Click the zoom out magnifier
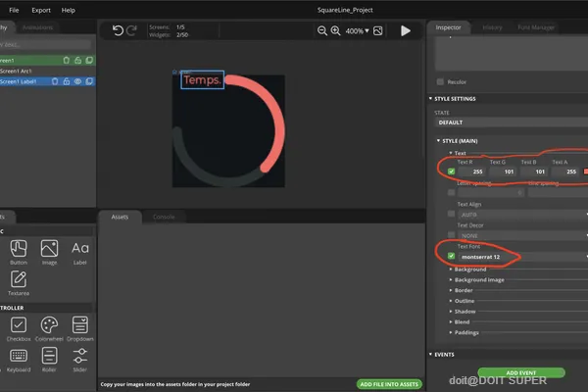Screen dimensions: 588x392 [x=322, y=30]
